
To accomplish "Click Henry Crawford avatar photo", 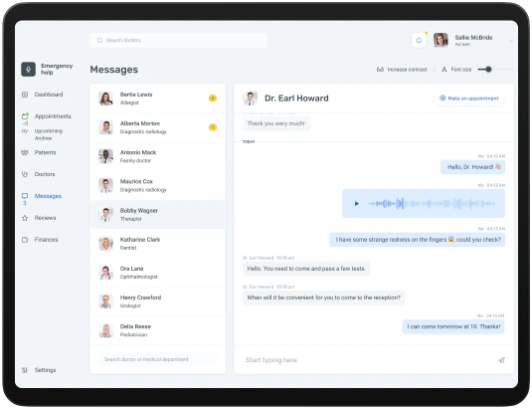I will tap(105, 302).
